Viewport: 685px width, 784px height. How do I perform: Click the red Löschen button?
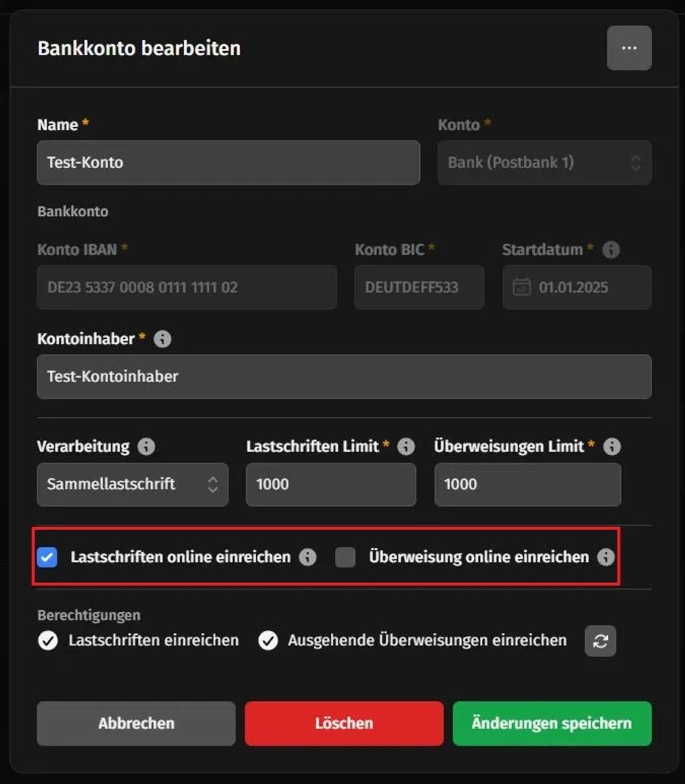point(344,723)
